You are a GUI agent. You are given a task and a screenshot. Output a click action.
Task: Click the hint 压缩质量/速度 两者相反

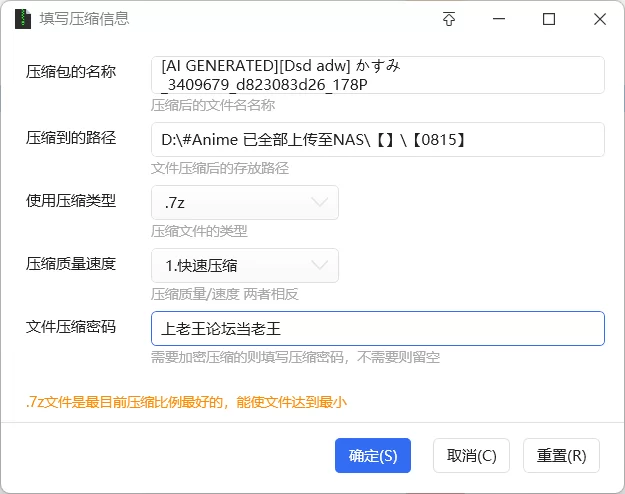(224, 294)
